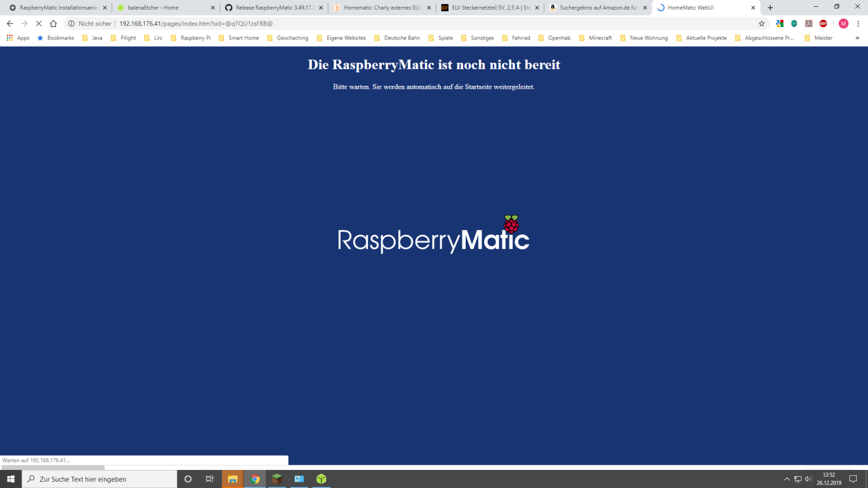Click the AdBlock Plus extension icon

click(x=823, y=24)
